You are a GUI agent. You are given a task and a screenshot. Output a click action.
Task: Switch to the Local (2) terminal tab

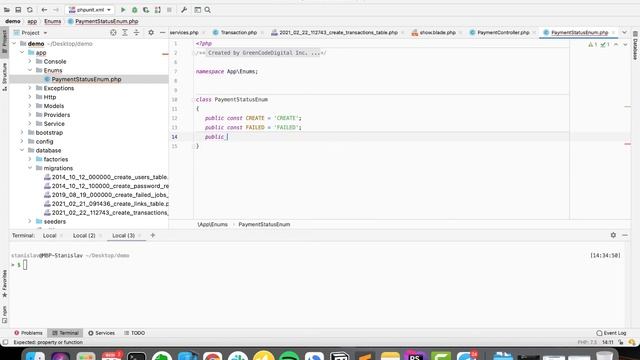(x=84, y=236)
